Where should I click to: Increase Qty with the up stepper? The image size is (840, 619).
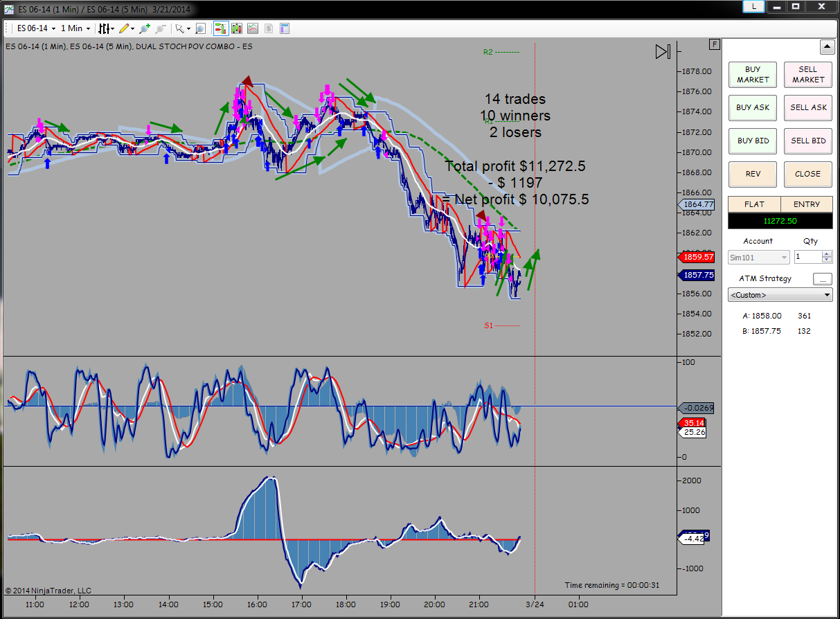coord(827,254)
